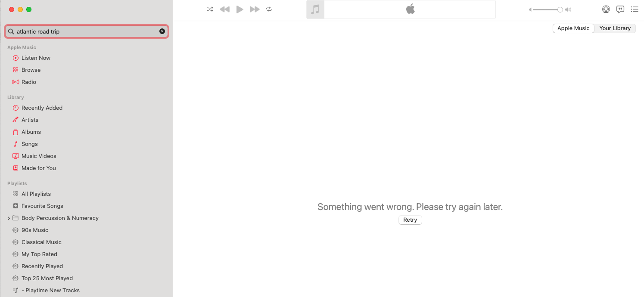Click the Classical Music gear icon
Viewport: 644px width, 297px height.
[x=16, y=242]
